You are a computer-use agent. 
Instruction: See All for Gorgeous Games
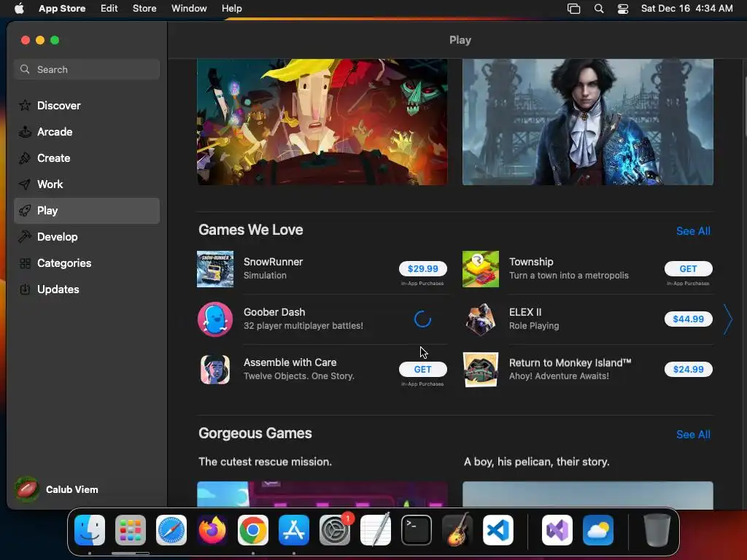tap(693, 435)
